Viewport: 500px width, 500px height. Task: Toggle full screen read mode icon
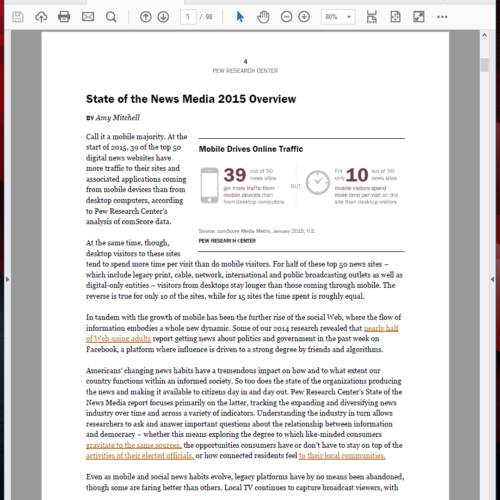point(419,17)
